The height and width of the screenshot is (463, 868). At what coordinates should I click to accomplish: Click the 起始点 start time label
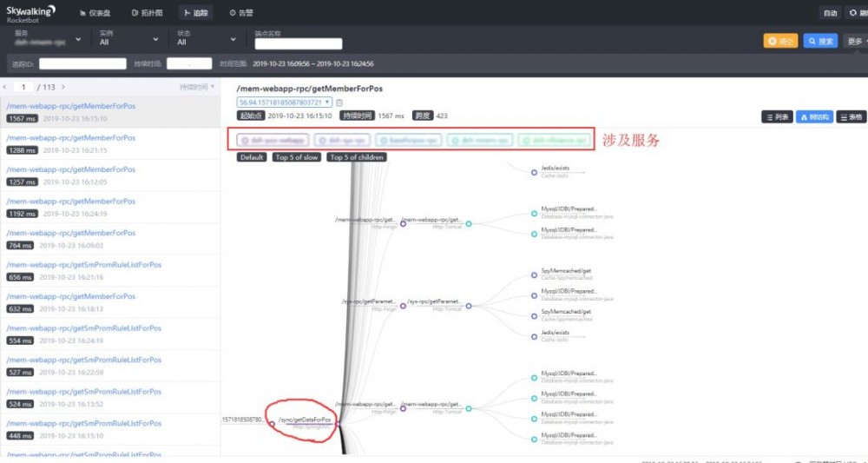[251, 116]
